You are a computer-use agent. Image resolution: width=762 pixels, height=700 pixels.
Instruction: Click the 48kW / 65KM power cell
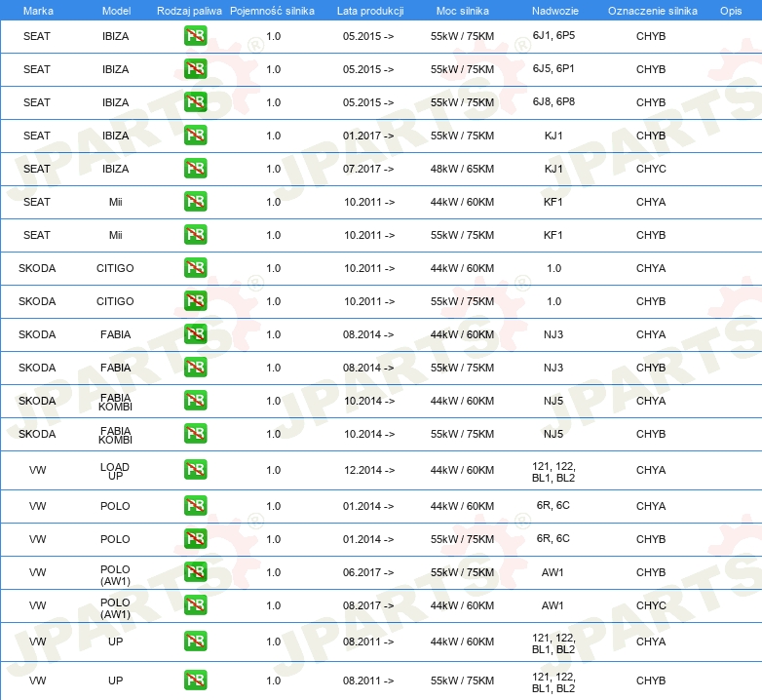[x=462, y=169]
